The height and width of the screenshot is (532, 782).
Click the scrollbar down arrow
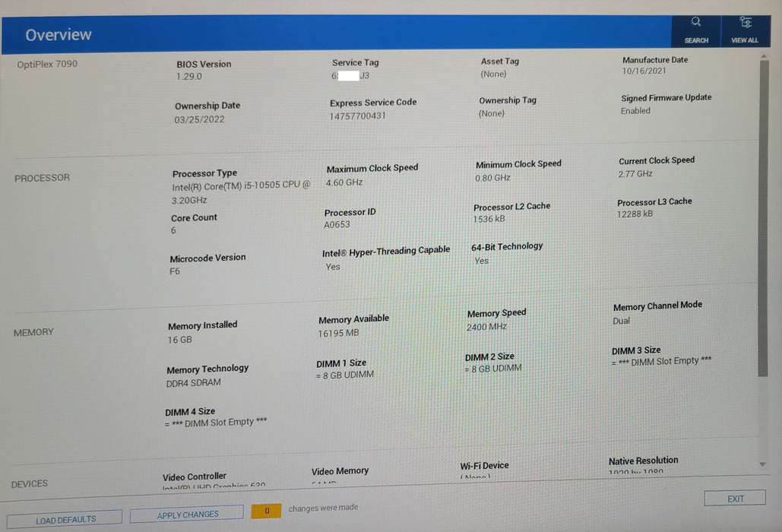click(763, 464)
